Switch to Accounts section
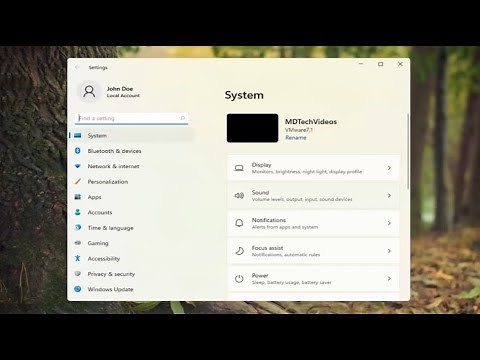 [x=131, y=212]
